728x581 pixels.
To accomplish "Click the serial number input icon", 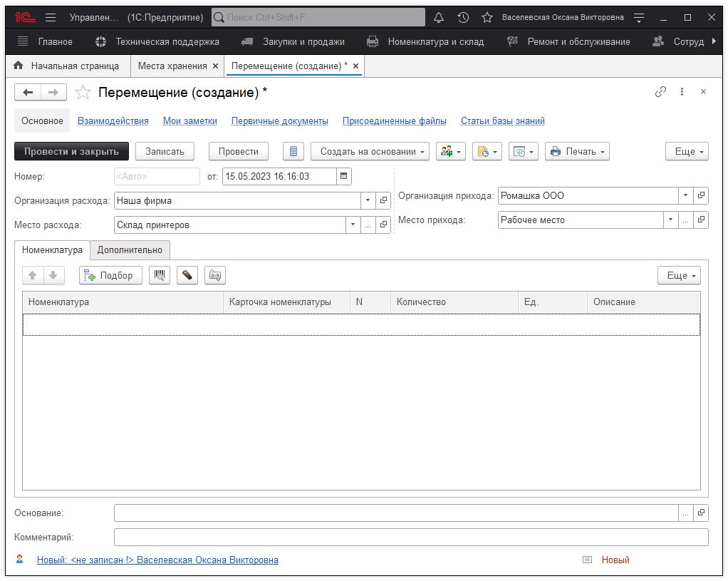I will [214, 276].
